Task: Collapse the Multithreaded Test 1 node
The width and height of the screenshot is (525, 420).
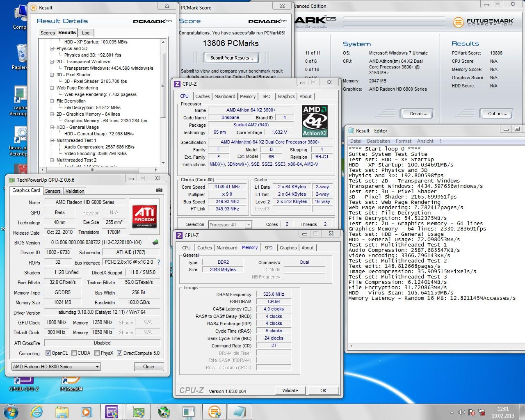Action: pos(52,140)
